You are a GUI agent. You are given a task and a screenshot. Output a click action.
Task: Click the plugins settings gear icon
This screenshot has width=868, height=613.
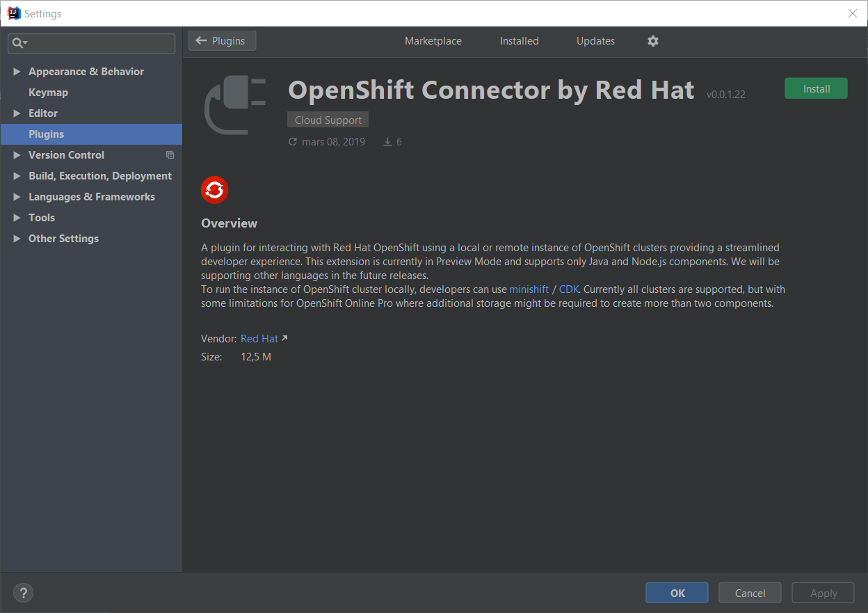[652, 41]
